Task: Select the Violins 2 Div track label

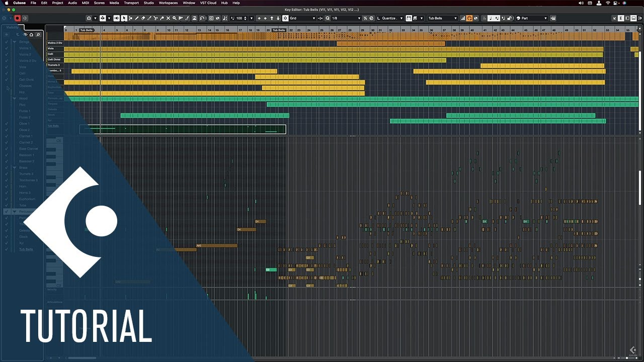Action: (x=55, y=43)
